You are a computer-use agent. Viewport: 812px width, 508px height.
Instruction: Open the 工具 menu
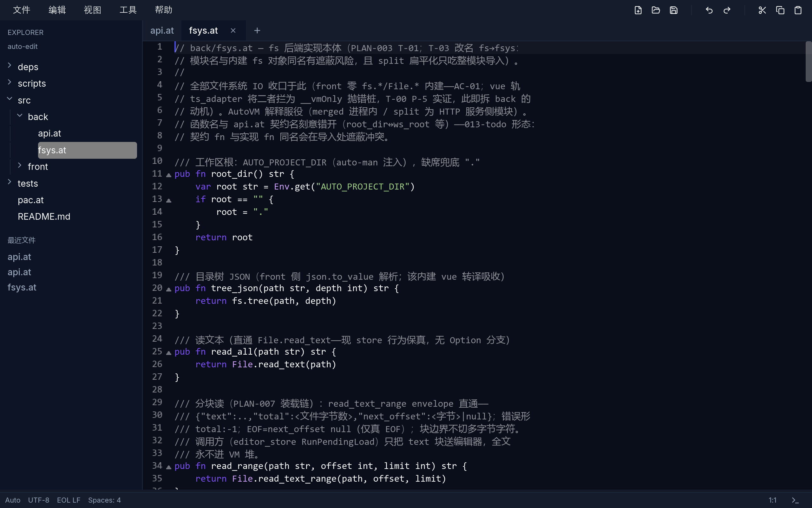click(x=128, y=10)
